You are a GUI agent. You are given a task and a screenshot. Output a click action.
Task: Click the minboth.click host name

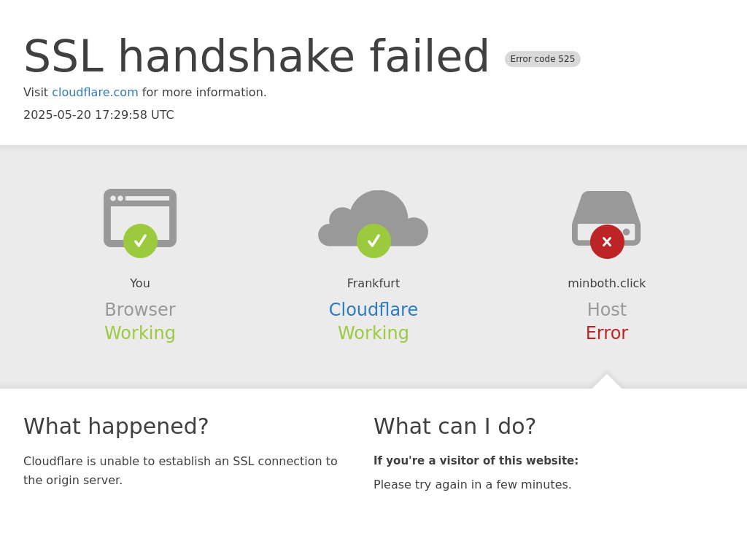[607, 284]
